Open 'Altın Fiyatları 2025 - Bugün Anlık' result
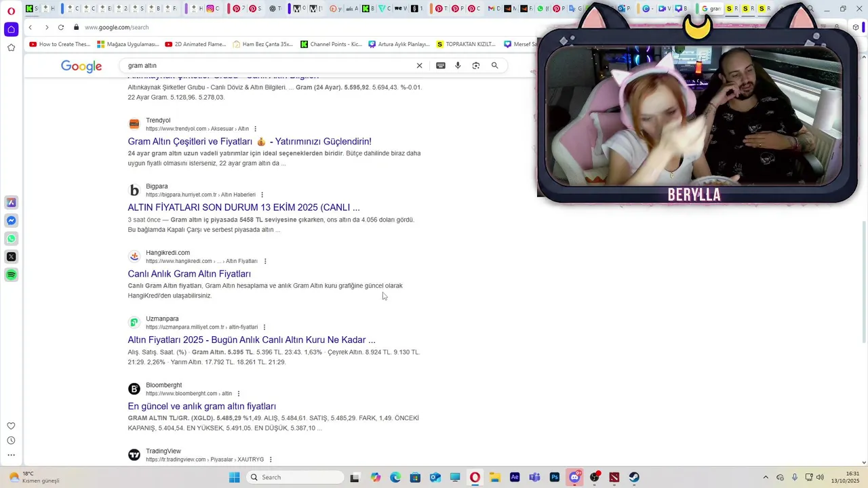Viewport: 868px width, 488px height. 252,340
